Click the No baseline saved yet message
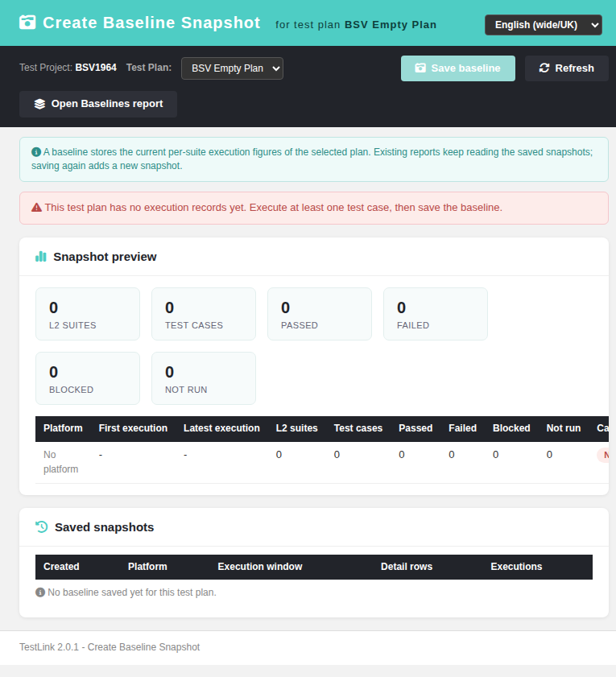This screenshot has height=677, width=616. [x=132, y=592]
